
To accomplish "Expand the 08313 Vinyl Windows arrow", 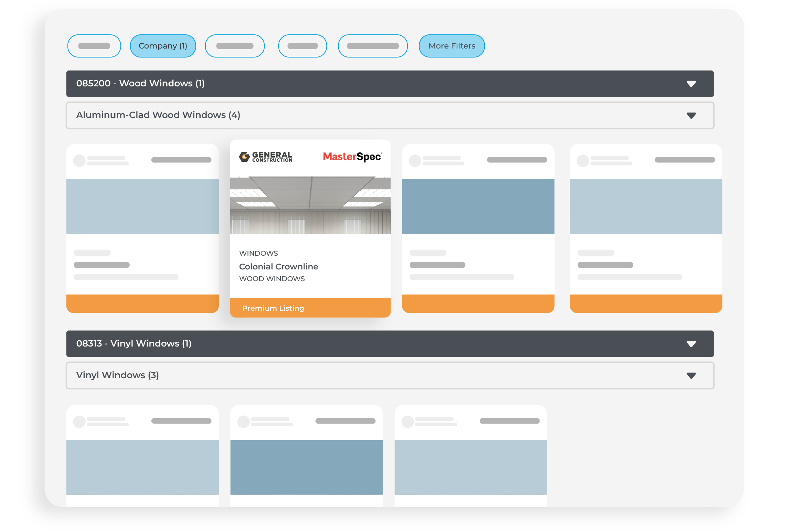I will [x=691, y=344].
